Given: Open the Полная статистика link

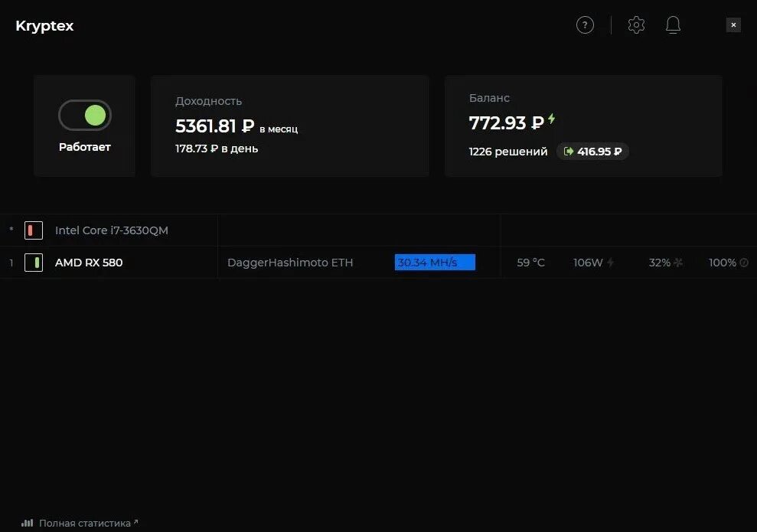Looking at the screenshot, I should [x=85, y=523].
